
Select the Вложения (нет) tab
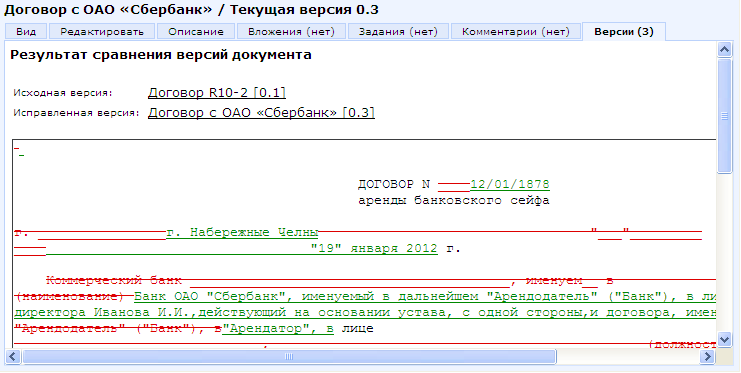[x=291, y=32]
